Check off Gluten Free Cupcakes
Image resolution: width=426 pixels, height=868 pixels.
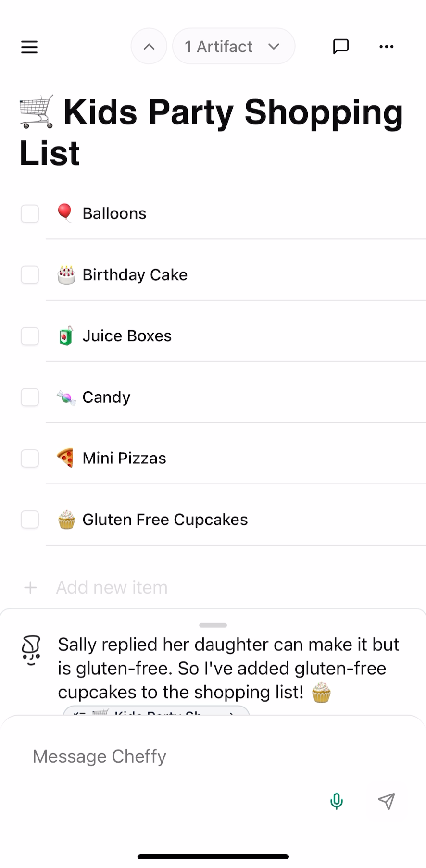(30, 520)
